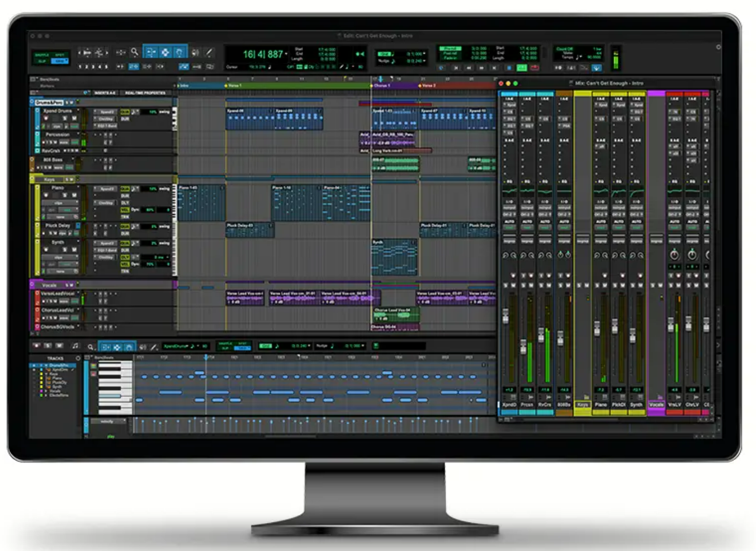The image size is (756, 551).
Task: Open the Edit window settings gear icon
Action: 718,47
